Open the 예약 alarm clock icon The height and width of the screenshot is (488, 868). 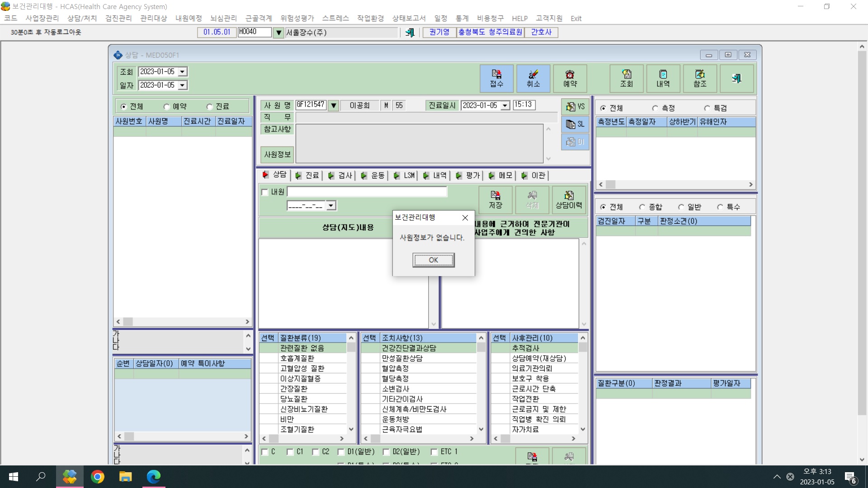[x=570, y=79]
